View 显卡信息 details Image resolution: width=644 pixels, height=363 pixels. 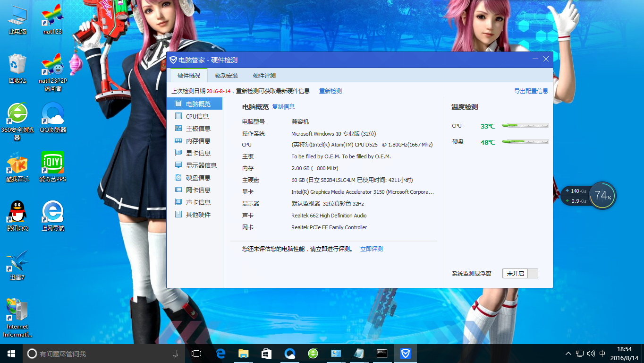coord(195,153)
